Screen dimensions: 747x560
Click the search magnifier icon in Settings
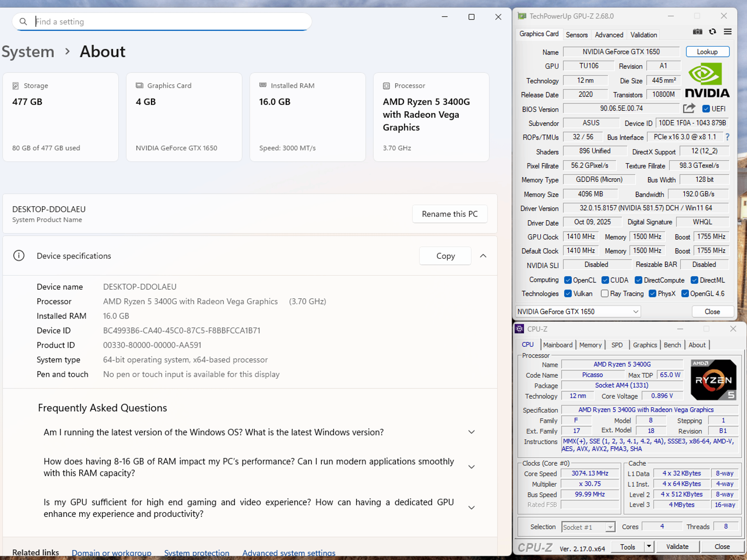(x=23, y=22)
